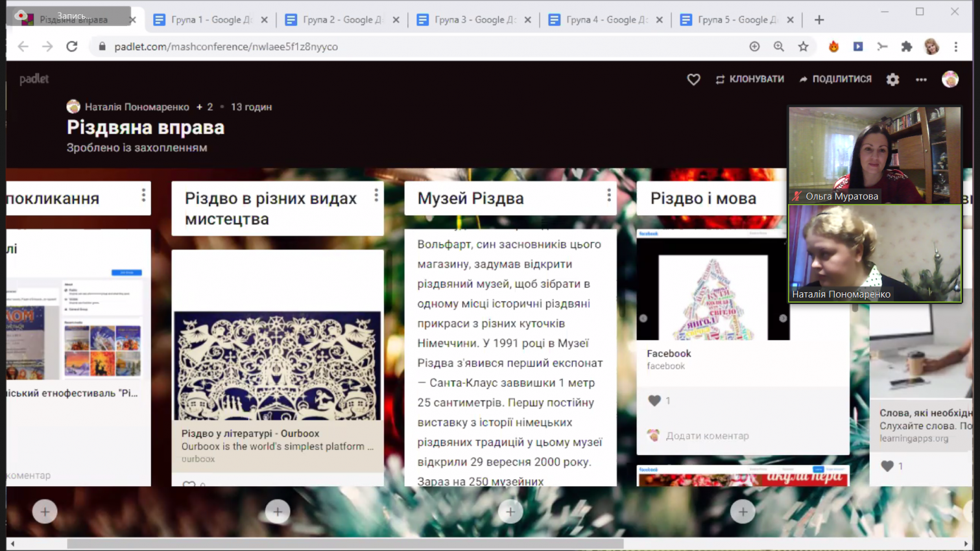This screenshot has height=551, width=980.
Task: Open the Різдво у літературі Ourboox post
Action: tap(278, 366)
